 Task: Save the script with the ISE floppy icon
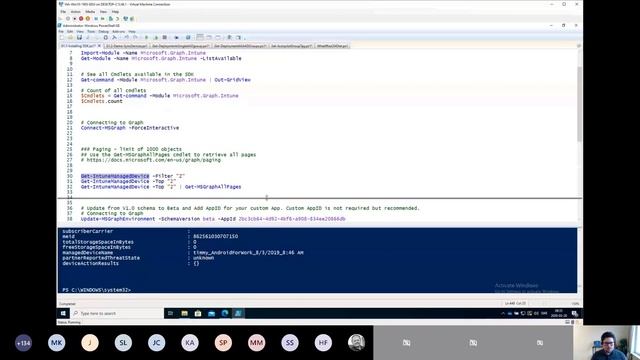80,38
